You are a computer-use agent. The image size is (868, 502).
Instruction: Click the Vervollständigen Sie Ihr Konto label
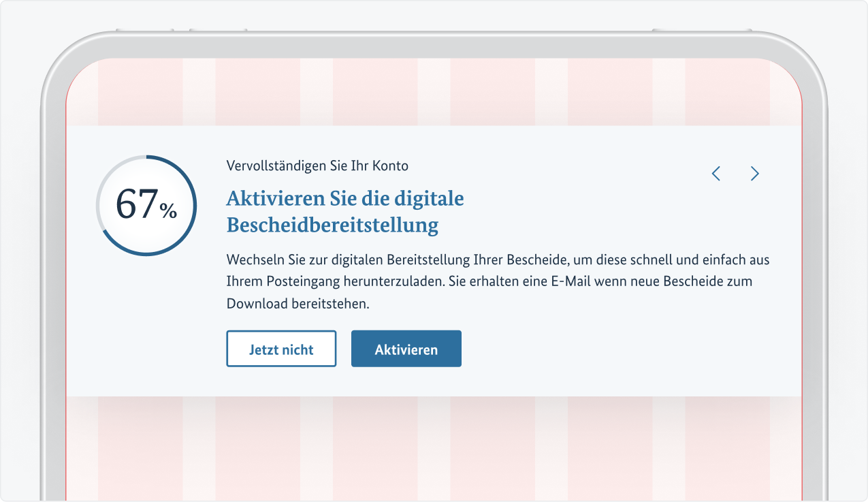click(x=317, y=166)
